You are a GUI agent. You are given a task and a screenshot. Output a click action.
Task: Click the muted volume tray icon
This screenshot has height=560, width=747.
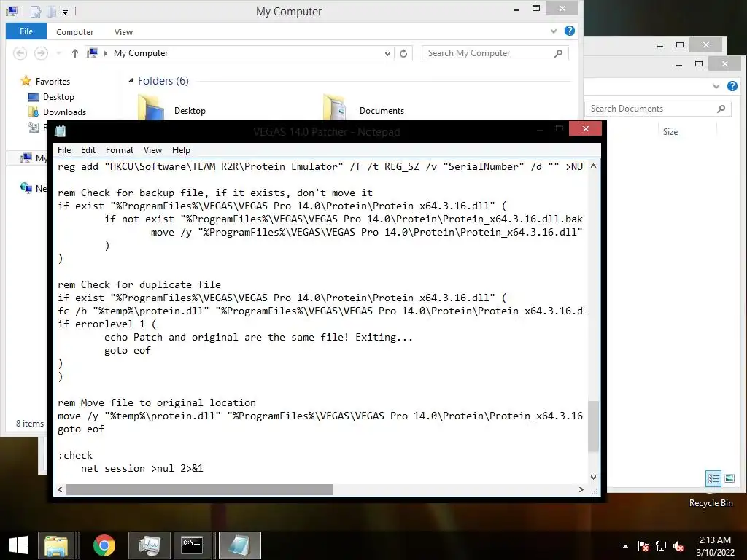tap(678, 546)
